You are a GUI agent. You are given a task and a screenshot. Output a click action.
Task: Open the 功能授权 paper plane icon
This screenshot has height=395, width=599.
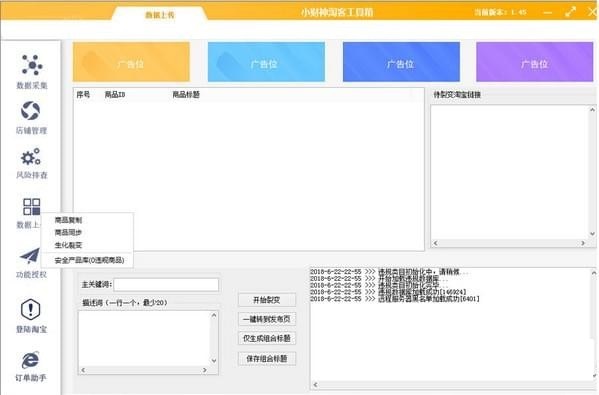[x=30, y=256]
